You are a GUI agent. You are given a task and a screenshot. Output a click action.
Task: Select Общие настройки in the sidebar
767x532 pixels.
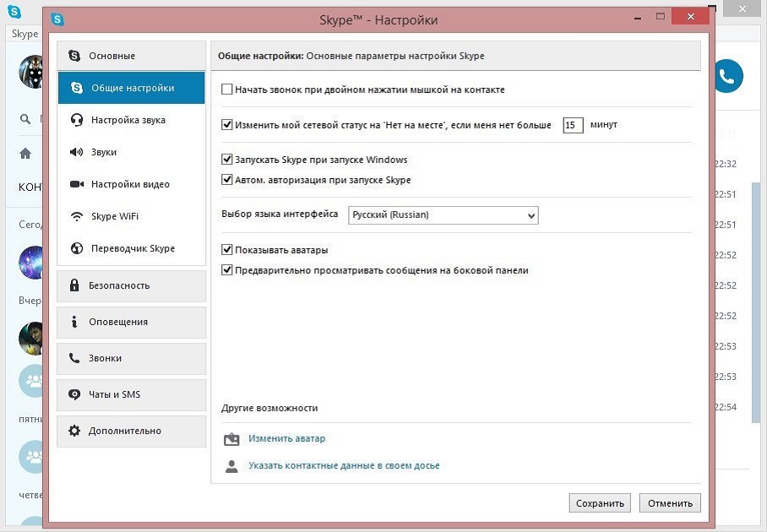[132, 88]
